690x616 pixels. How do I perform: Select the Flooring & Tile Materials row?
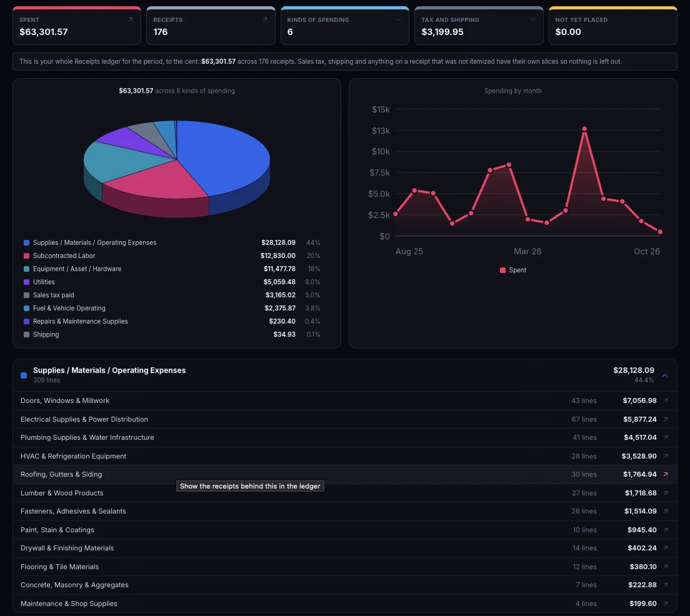click(344, 567)
